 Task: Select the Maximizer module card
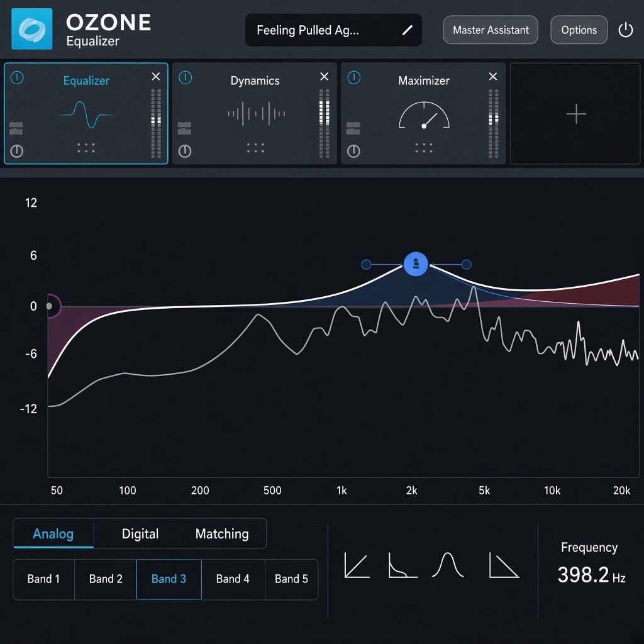coord(423,113)
